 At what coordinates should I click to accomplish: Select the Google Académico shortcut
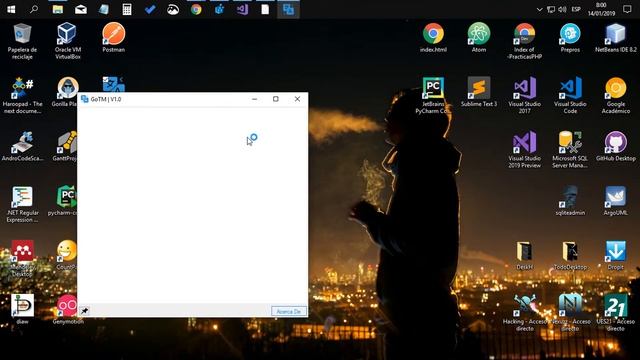pos(616,96)
